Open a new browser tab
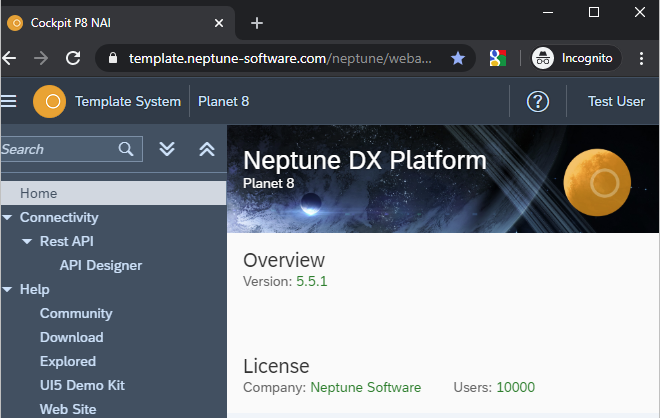The height and width of the screenshot is (418, 660). coord(257,23)
